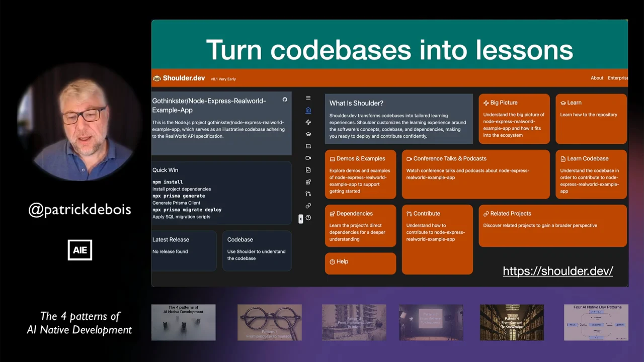Open the Dependencies card
Viewport: 644px width, 362px height.
(360, 226)
